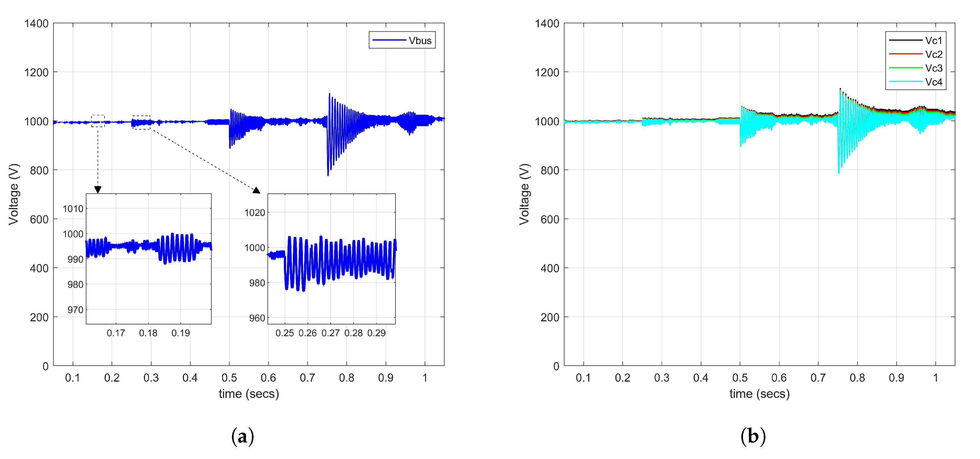Screen dimensions: 980x459
Task: Select the Vc1 legend label
Action: click(934, 41)
